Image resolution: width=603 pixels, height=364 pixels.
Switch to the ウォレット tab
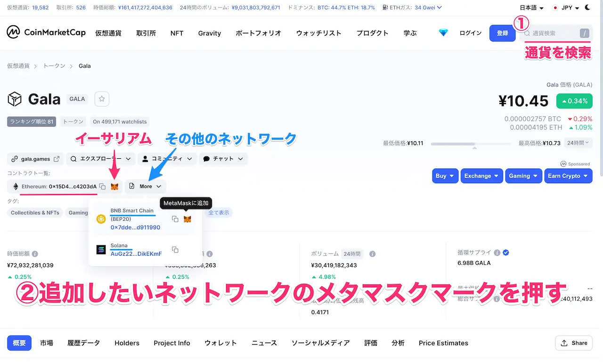coord(220,343)
